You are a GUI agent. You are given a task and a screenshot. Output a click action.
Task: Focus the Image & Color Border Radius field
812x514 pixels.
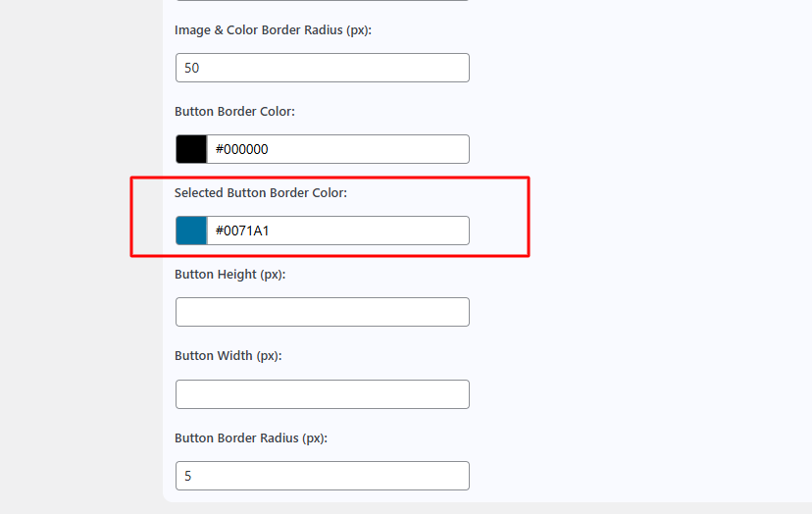pyautogui.click(x=322, y=68)
